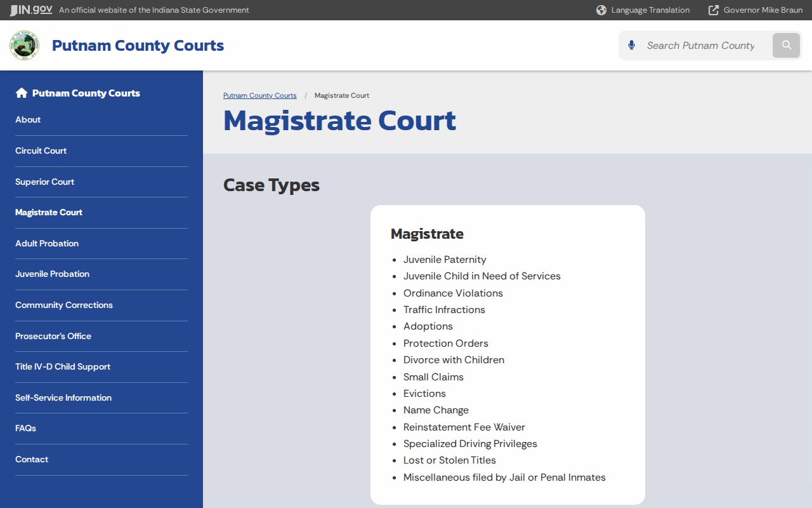Screen dimensions: 812x508
Task: Click the Putnam County seal logo
Action: click(x=24, y=45)
